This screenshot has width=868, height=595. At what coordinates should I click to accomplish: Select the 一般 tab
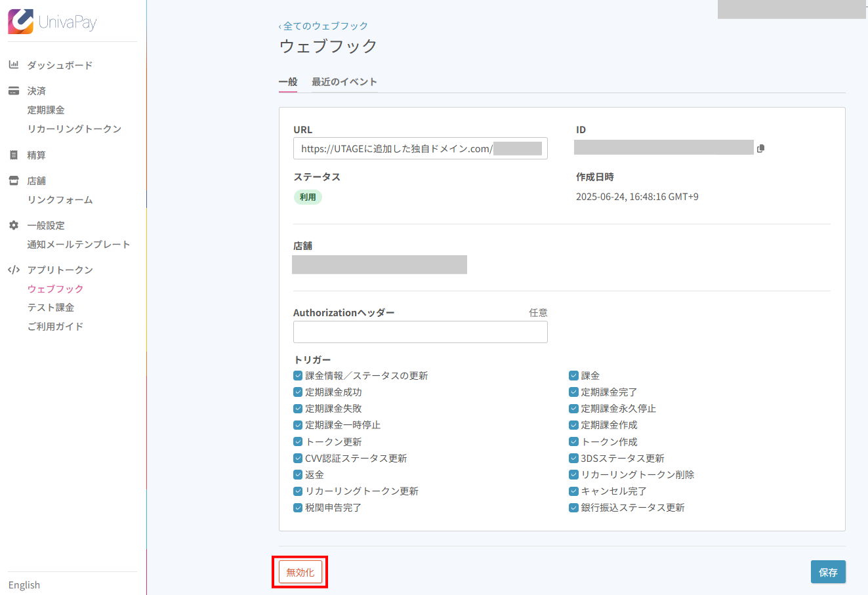[288, 82]
